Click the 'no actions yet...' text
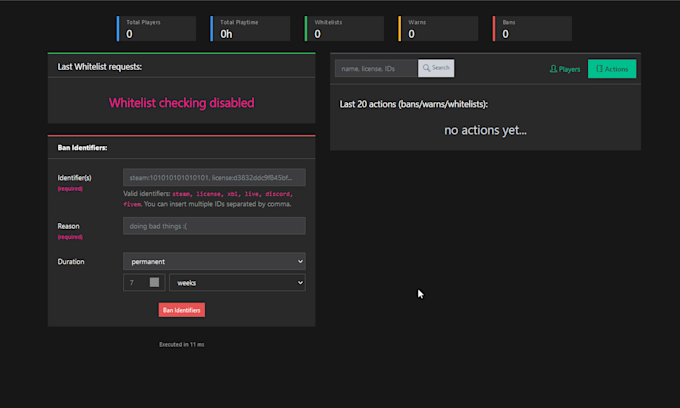 (485, 130)
